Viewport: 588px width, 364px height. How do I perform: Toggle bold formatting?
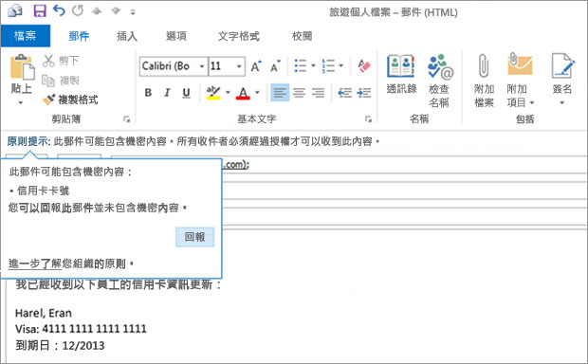tap(148, 93)
